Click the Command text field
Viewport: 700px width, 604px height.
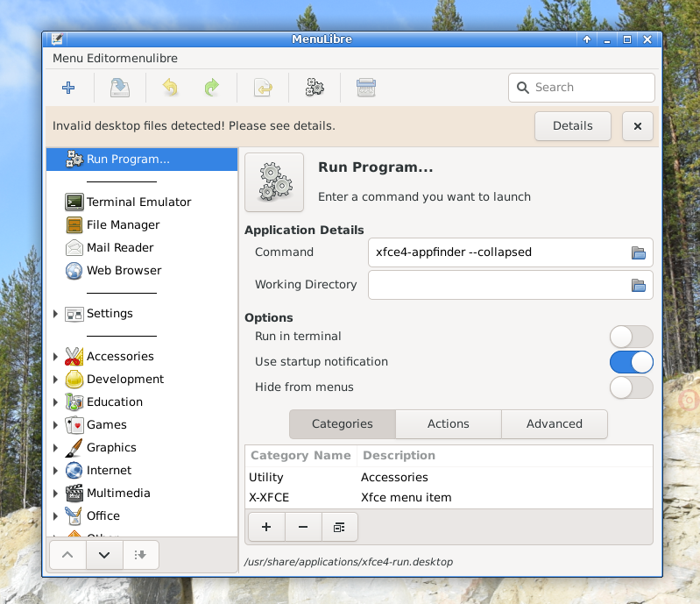tap(510, 252)
